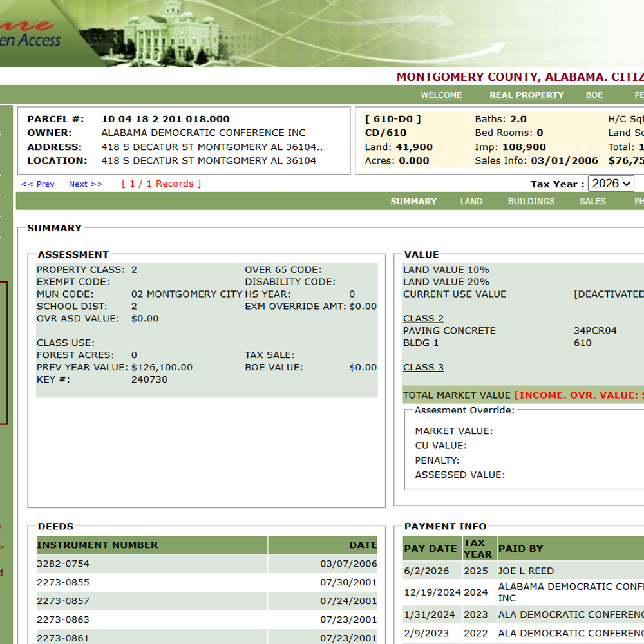This screenshot has height=644, width=644.
Task: Switch to the SALES tab
Action: (592, 201)
